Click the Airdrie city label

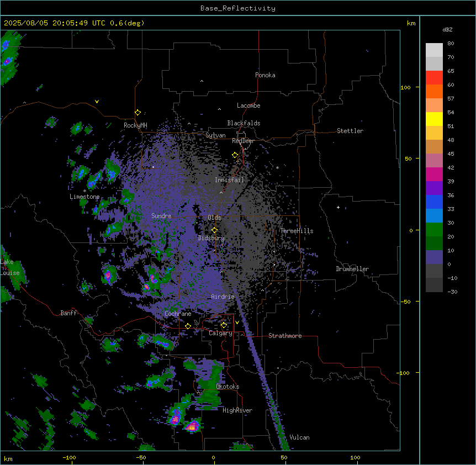(x=223, y=297)
